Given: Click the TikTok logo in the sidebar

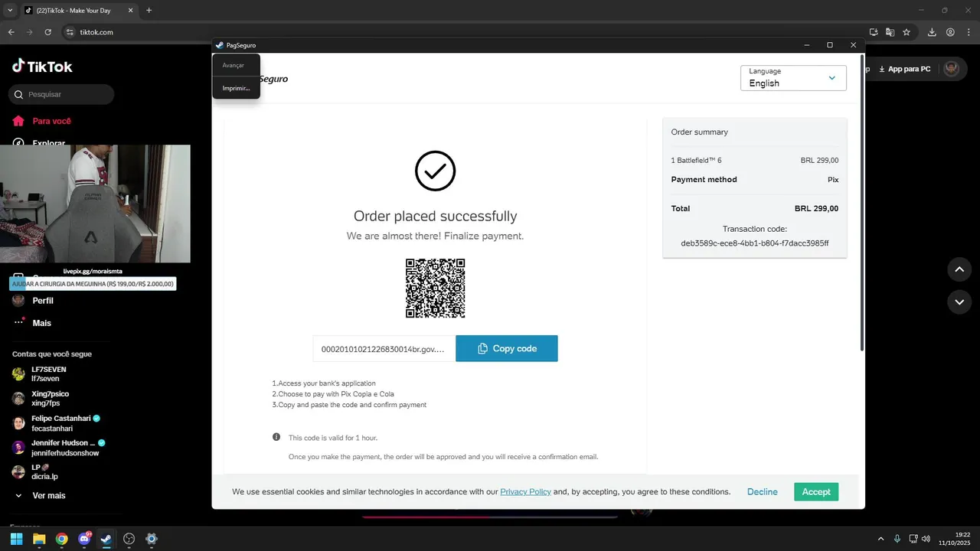Looking at the screenshot, I should (42, 67).
